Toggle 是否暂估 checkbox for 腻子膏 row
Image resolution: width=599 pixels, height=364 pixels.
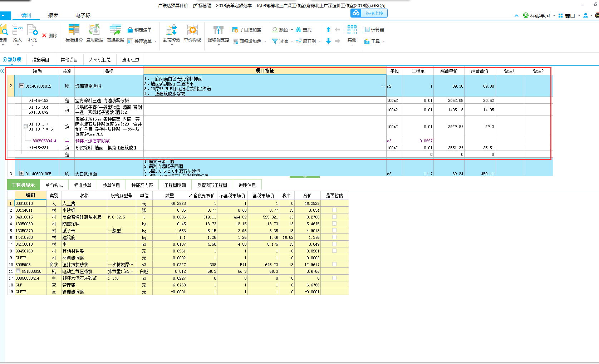pos(334,230)
